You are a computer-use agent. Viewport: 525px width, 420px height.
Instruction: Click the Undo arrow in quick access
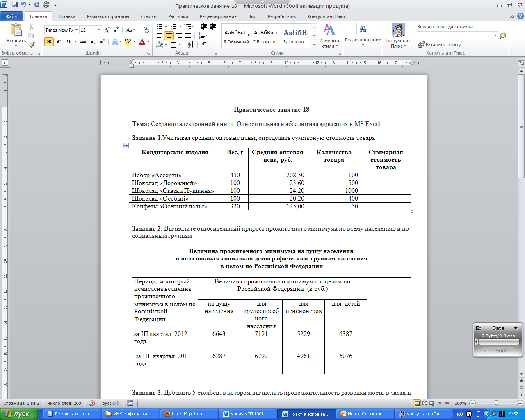[x=23, y=5]
